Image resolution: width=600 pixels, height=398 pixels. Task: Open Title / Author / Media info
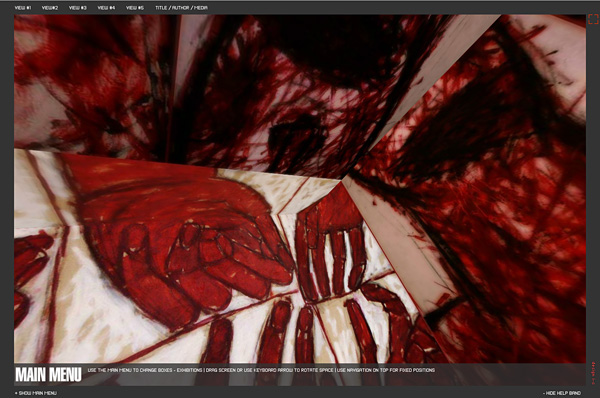181,8
